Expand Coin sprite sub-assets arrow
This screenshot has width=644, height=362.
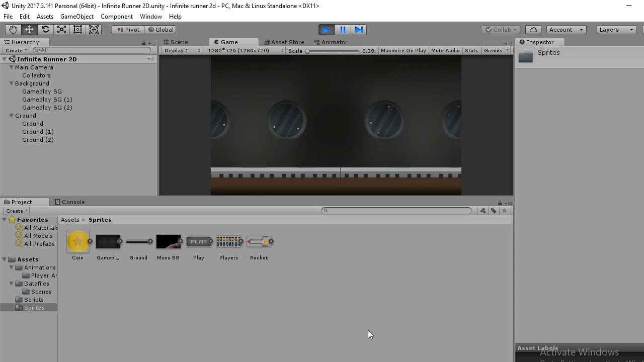coord(90,242)
